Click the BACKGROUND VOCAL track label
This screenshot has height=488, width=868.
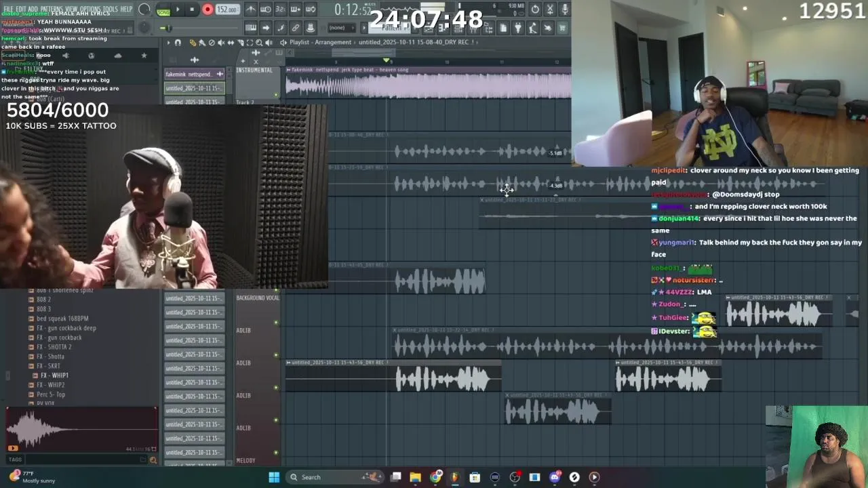(x=258, y=298)
